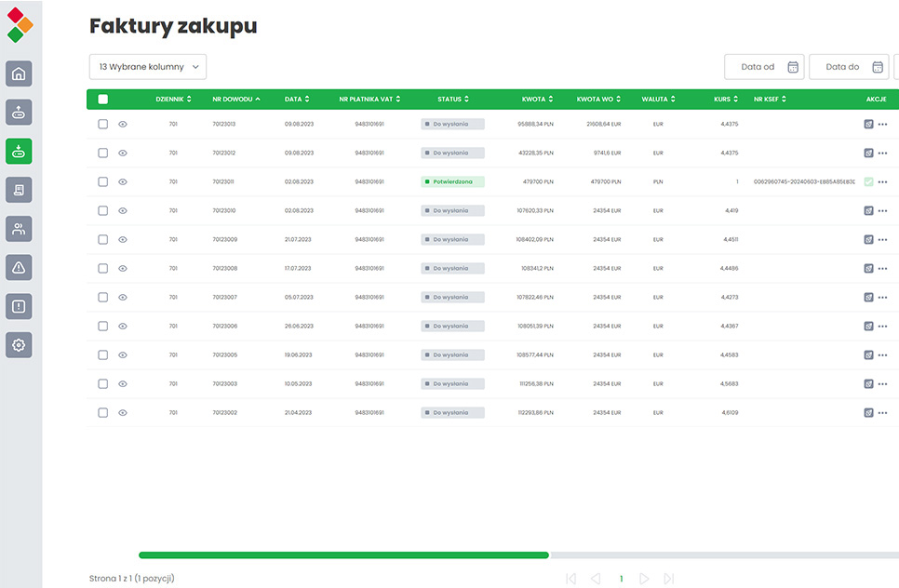
Task: Open settings gear in sidebar
Action: (x=19, y=344)
